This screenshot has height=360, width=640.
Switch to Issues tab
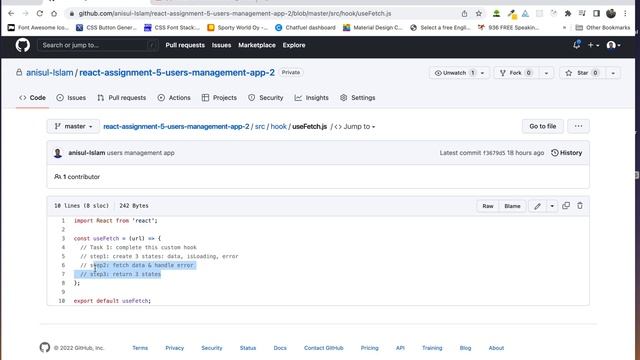point(71,98)
